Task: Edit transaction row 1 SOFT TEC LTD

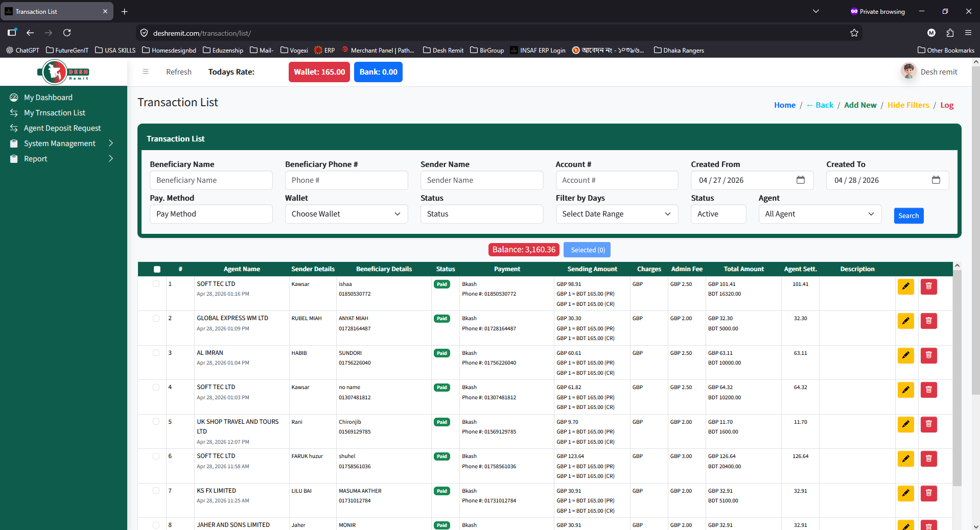Action: [x=905, y=286]
